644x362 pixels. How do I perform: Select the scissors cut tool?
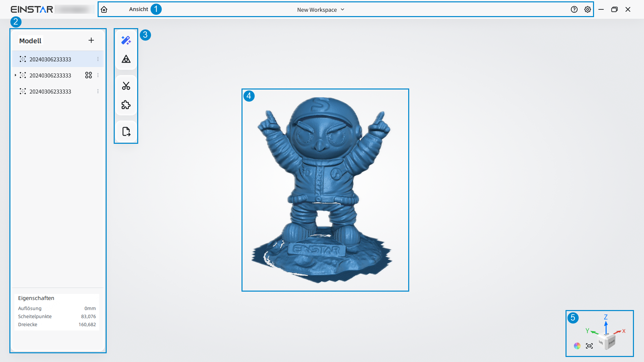click(x=126, y=86)
